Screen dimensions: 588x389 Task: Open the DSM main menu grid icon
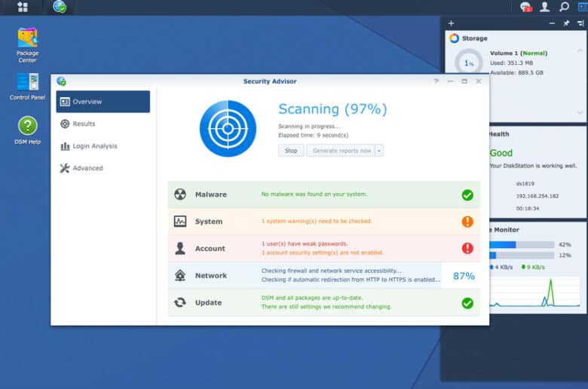click(23, 7)
